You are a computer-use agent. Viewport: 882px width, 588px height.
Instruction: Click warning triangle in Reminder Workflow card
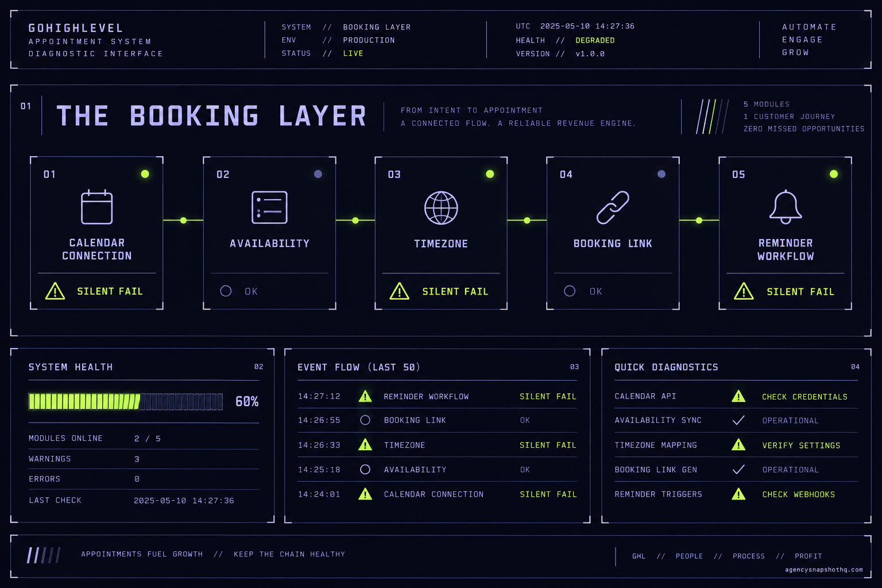[744, 291]
